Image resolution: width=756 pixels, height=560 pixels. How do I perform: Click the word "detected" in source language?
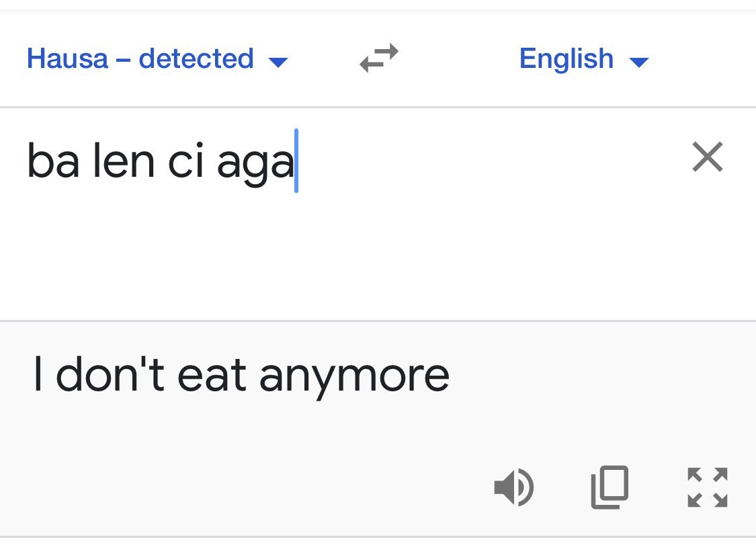point(196,58)
